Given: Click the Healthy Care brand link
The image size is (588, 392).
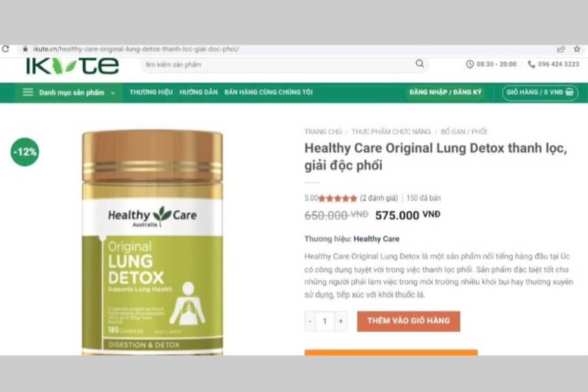Looking at the screenshot, I should (376, 239).
